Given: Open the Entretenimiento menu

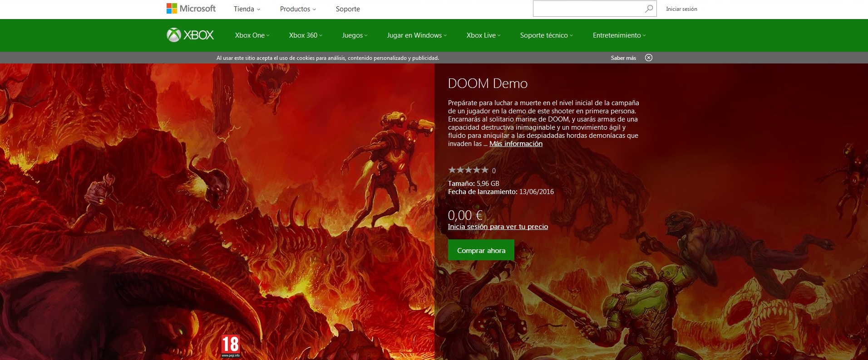Looking at the screenshot, I should pyautogui.click(x=619, y=35).
